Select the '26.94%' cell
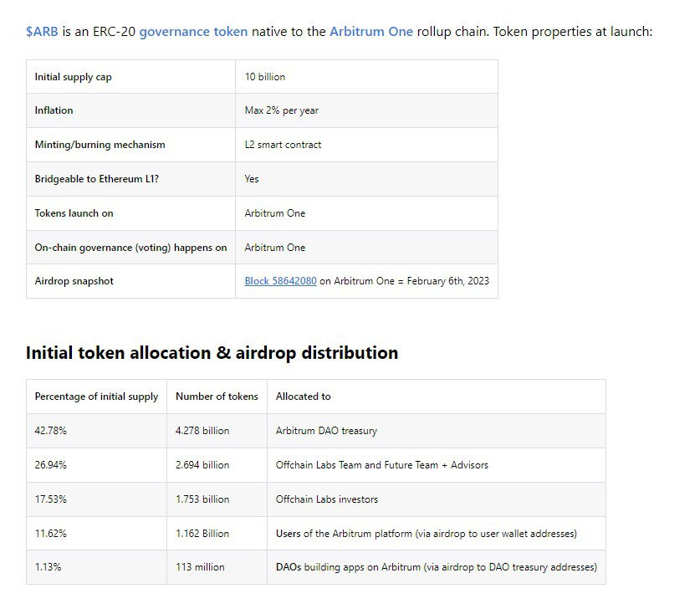This screenshot has width=700, height=614. coord(96,465)
